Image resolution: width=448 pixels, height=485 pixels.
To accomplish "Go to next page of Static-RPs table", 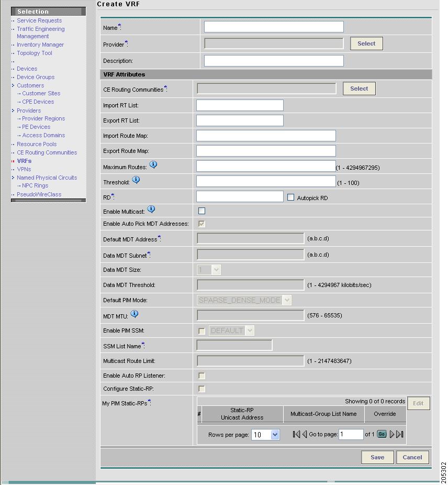I will point(391,434).
